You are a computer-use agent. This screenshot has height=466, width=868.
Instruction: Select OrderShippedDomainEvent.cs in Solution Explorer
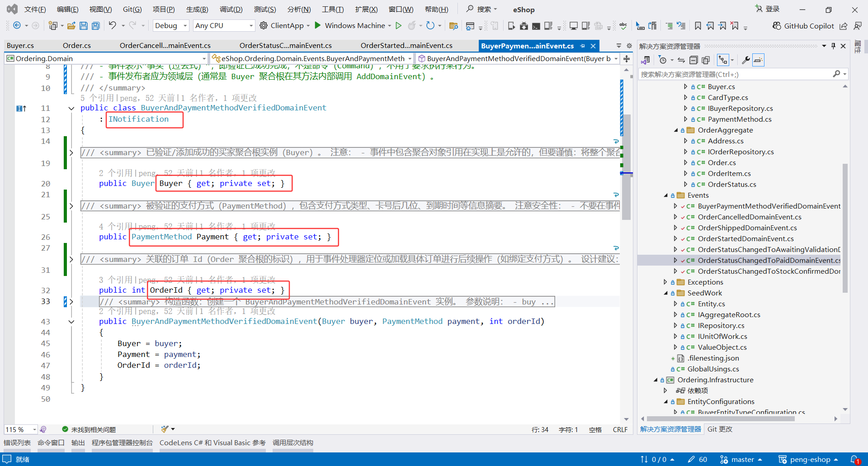click(747, 228)
